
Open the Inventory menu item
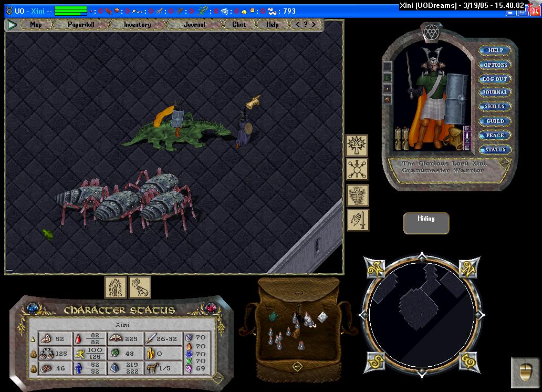137,25
